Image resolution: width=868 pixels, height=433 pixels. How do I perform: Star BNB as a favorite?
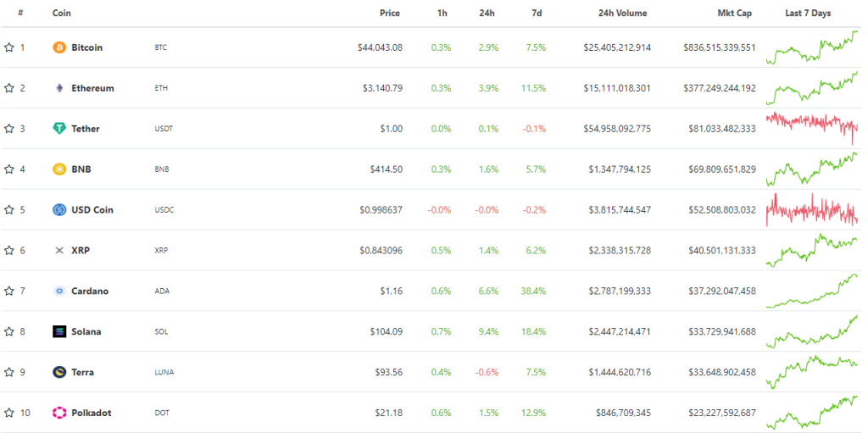click(x=8, y=169)
